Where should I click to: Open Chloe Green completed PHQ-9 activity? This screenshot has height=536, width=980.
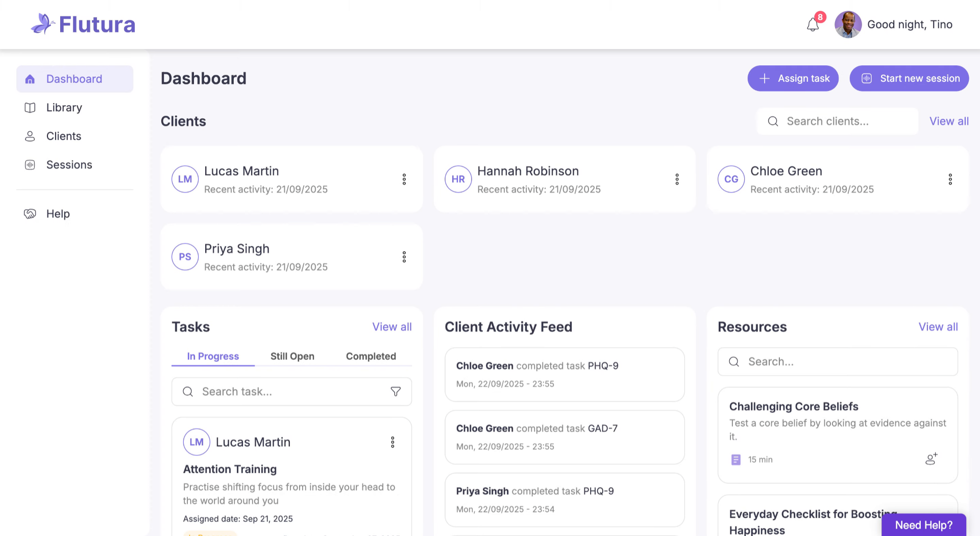565,375
